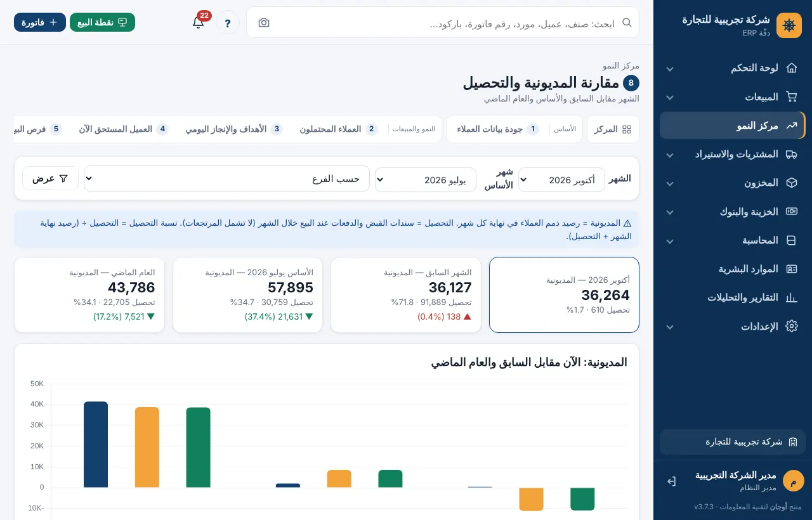Image resolution: width=812 pixels, height=520 pixels.
Task: Open the الشهر dropdown showing أكتوبر 2026
Action: coord(561,179)
